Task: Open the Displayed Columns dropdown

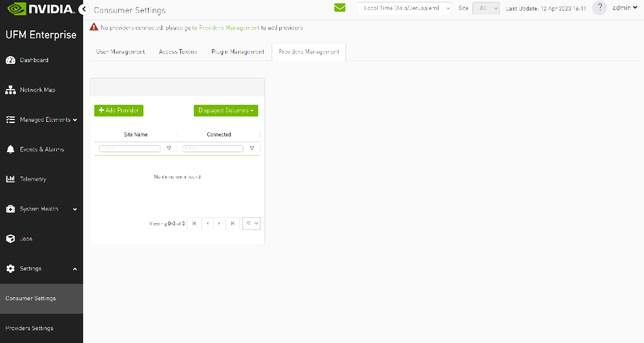Action: [x=226, y=111]
